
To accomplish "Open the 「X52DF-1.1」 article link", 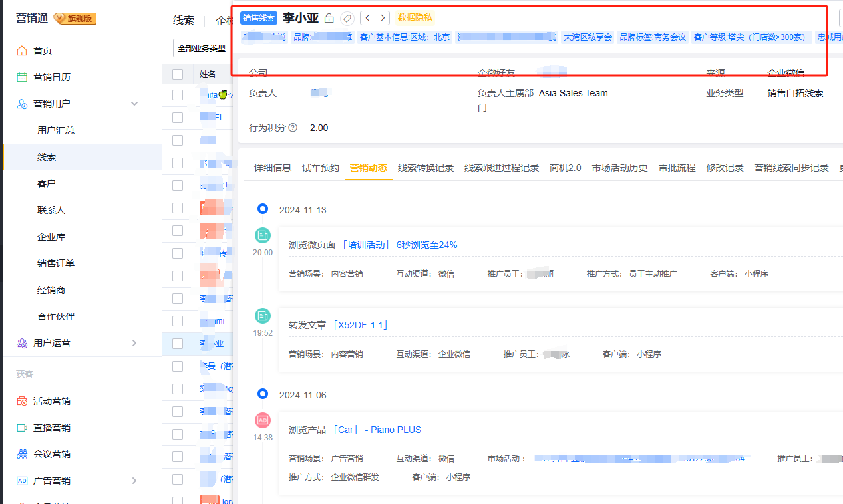I will [359, 325].
